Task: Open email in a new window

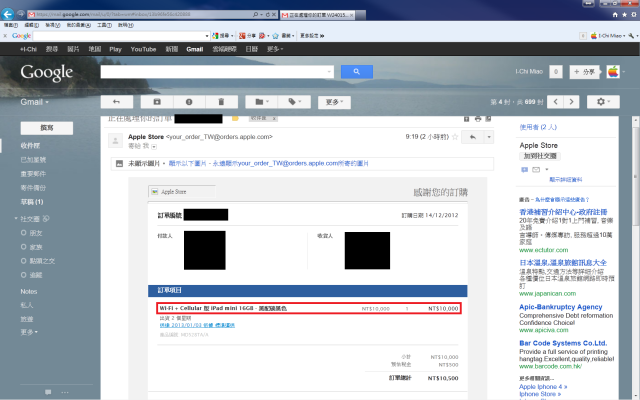Action: 488,119
